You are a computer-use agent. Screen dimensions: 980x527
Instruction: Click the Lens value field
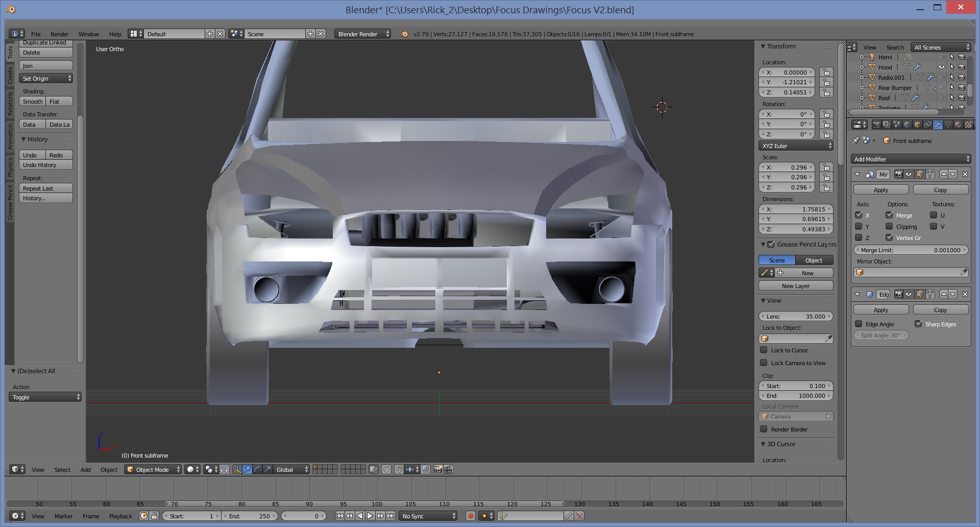coord(796,317)
